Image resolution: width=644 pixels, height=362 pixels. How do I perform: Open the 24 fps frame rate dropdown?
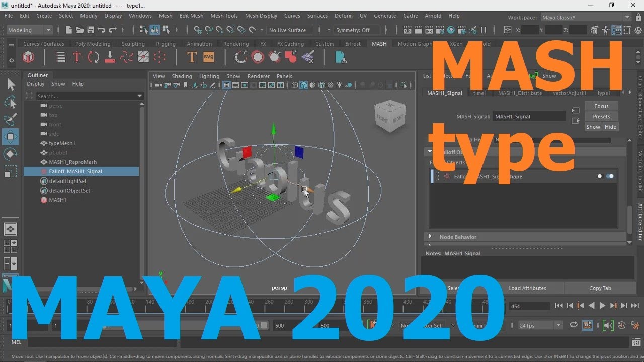coord(540,325)
